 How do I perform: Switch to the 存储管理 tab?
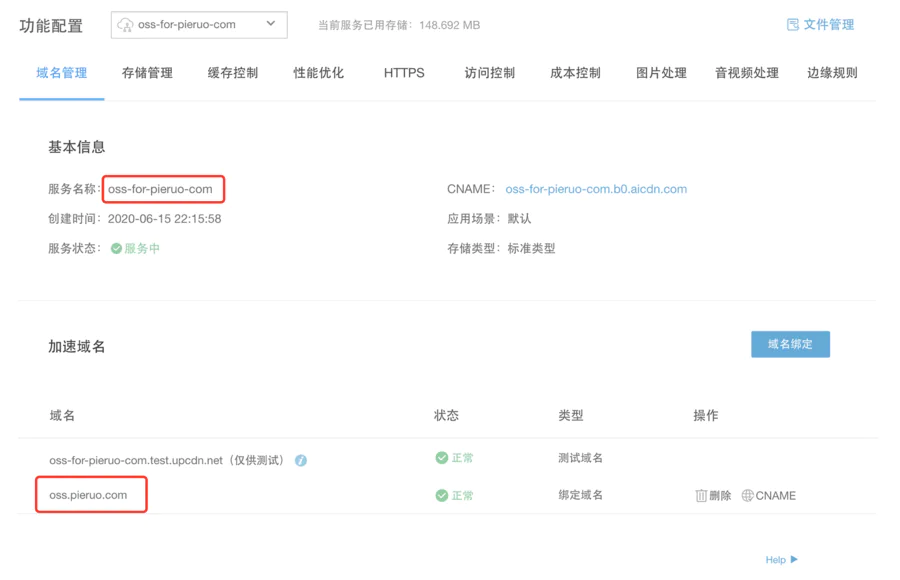click(147, 73)
